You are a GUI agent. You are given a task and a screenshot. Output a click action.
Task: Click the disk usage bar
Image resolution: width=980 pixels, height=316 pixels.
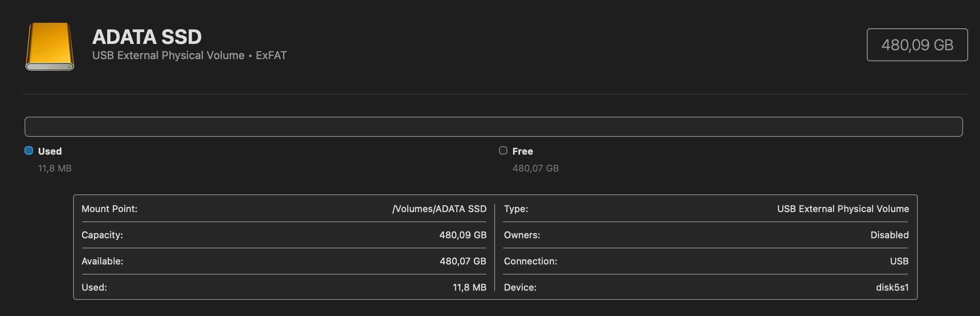point(493,127)
